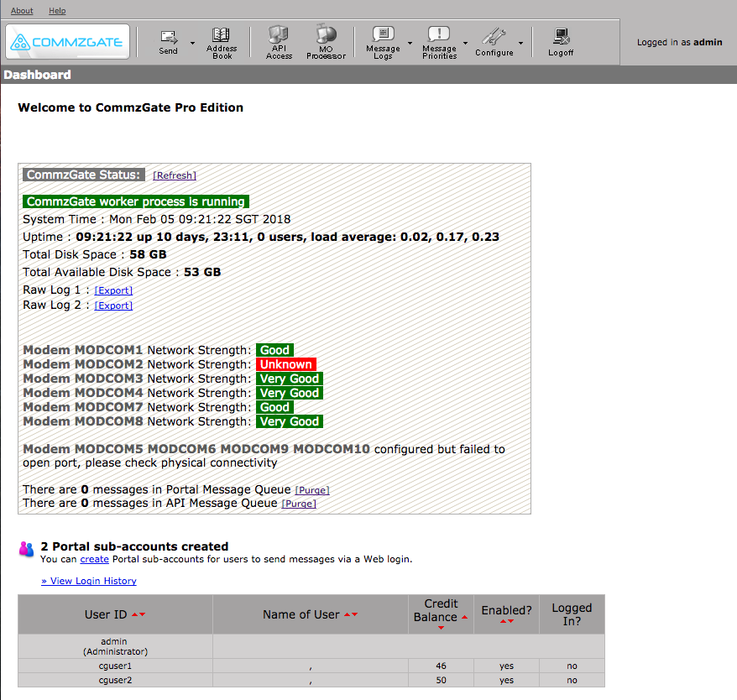Click the '2 Portal sub-accounts created' heading
This screenshot has height=700, width=737.
[134, 546]
